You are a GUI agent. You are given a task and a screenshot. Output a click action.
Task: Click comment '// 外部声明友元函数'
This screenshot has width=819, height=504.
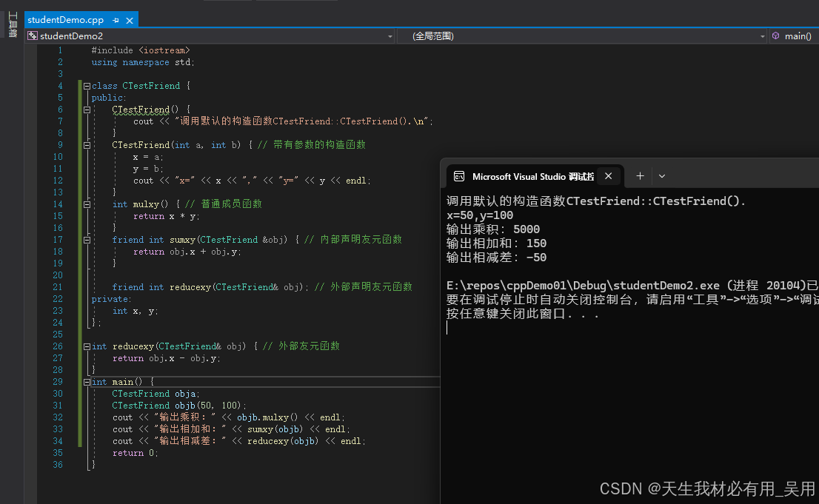click(364, 286)
